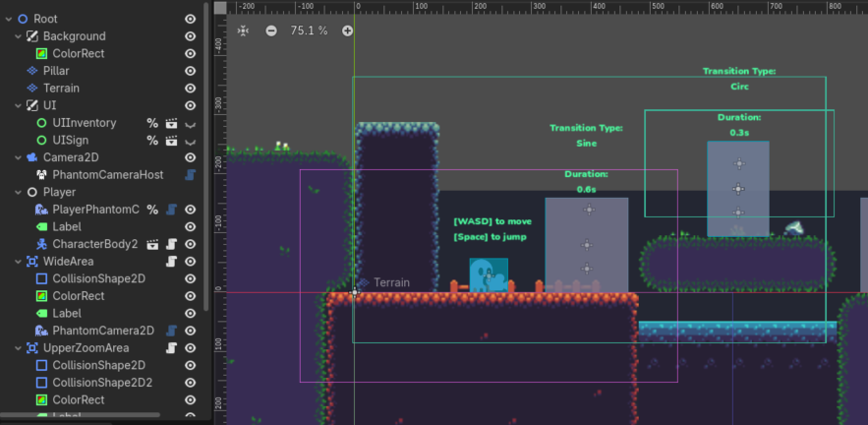Open the CharacterBody2D scene clapperboard icon
Viewport: 868px width, 425px height.
click(152, 244)
